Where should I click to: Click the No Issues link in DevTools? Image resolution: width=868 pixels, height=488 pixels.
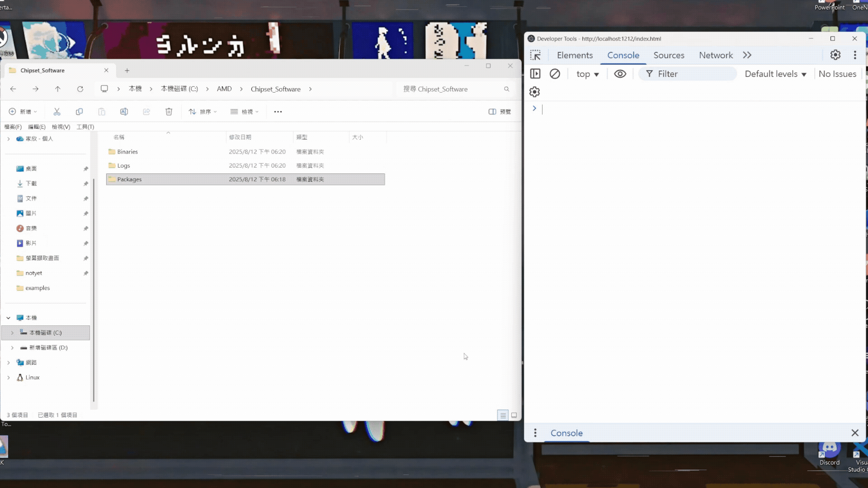[x=837, y=74]
